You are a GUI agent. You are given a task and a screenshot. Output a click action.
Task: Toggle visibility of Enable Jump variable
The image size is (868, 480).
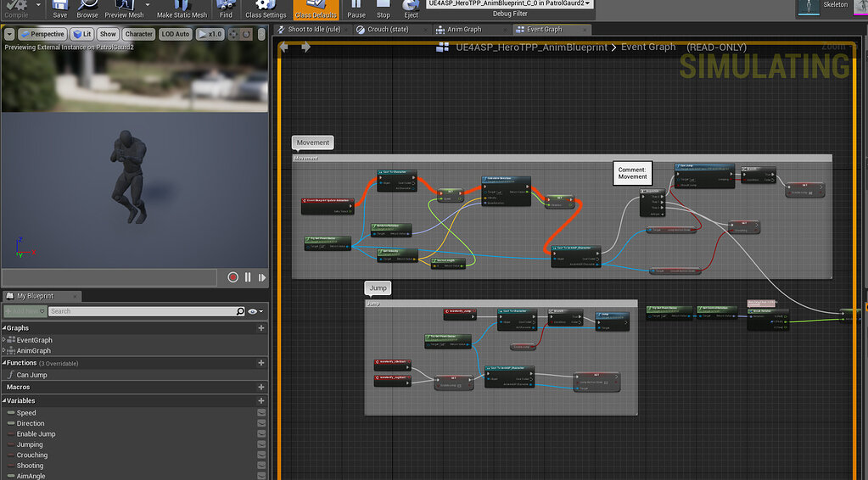(261, 434)
